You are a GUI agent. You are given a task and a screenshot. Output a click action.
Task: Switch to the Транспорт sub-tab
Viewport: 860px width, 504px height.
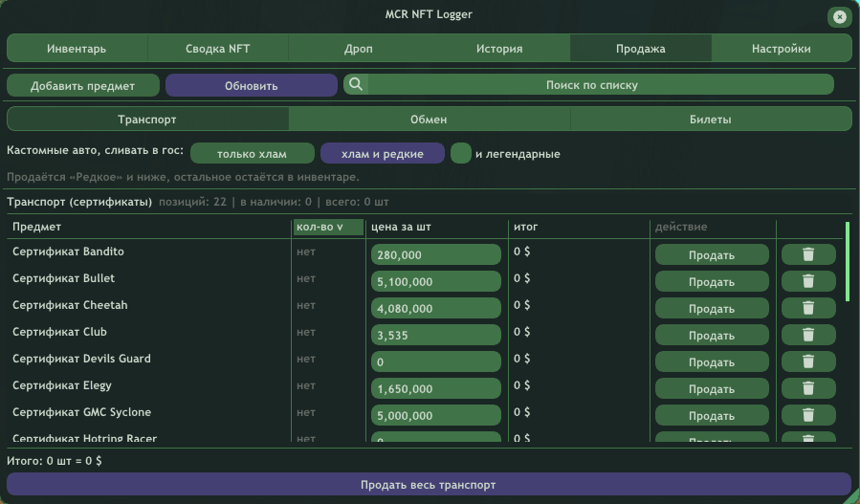click(147, 119)
